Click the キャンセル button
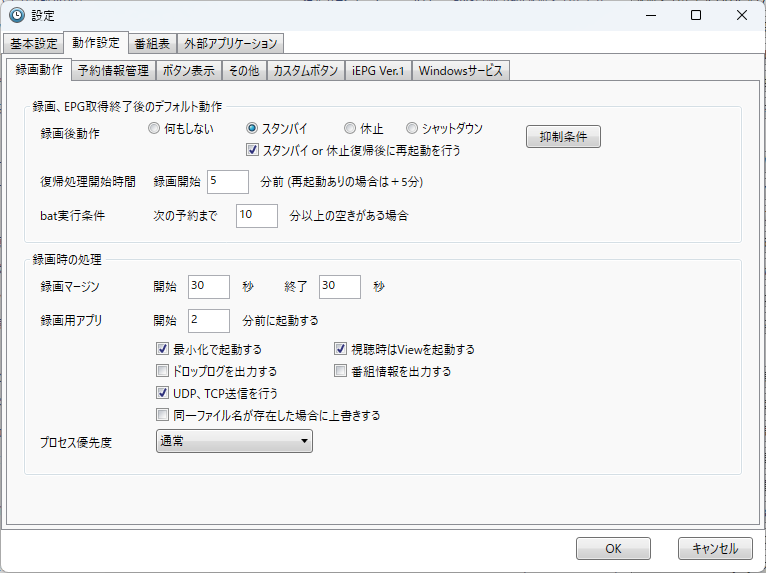The image size is (766, 573). point(715,549)
